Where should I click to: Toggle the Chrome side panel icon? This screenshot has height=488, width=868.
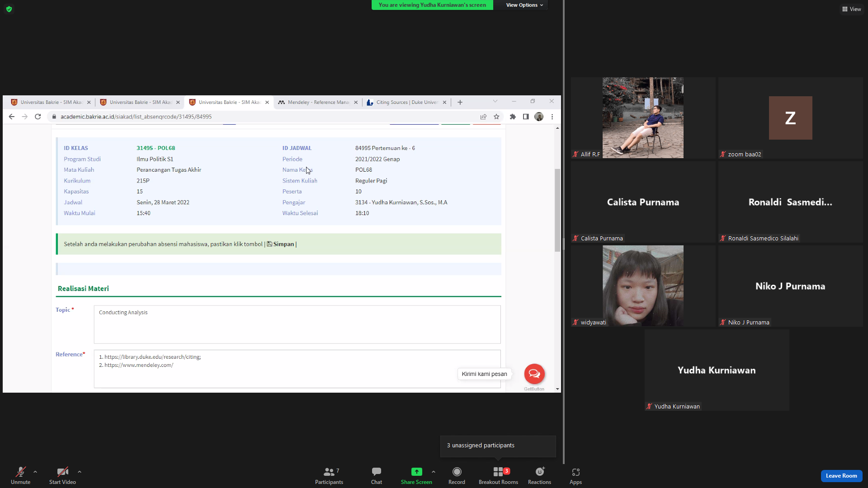[526, 117]
